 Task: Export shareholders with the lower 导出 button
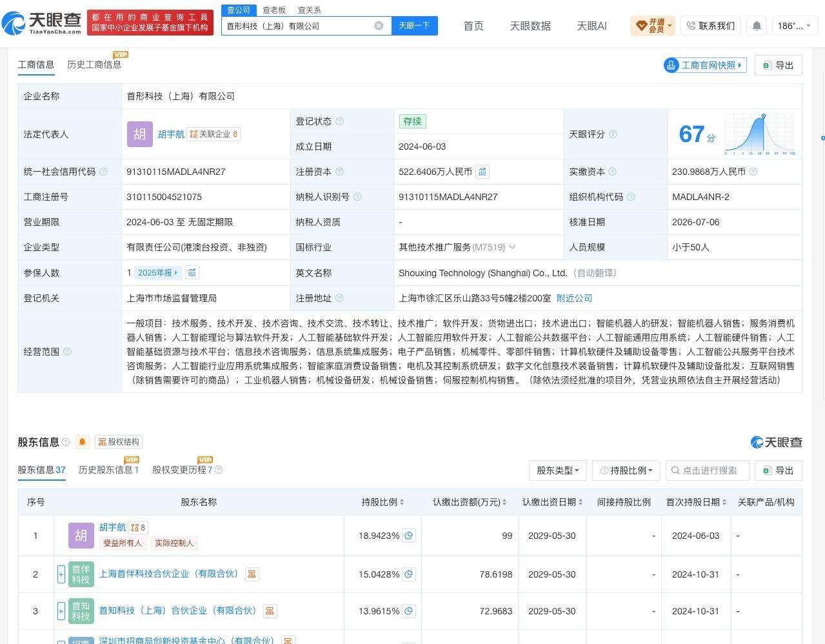[779, 470]
